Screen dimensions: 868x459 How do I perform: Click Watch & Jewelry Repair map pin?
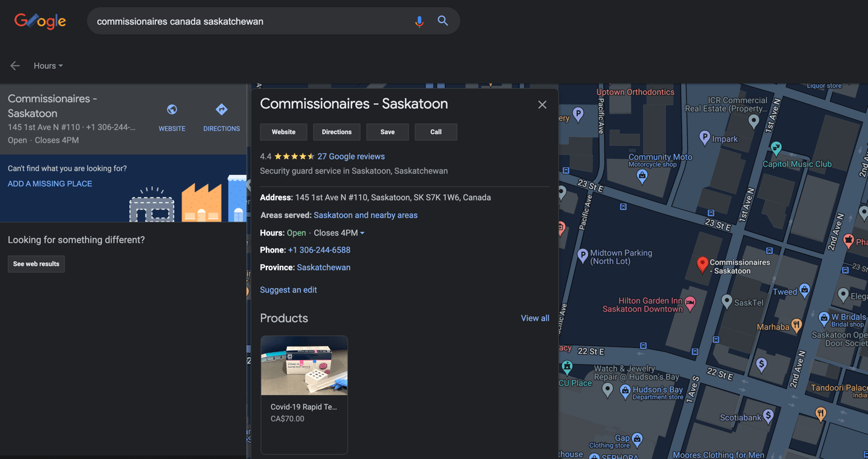tap(608, 390)
